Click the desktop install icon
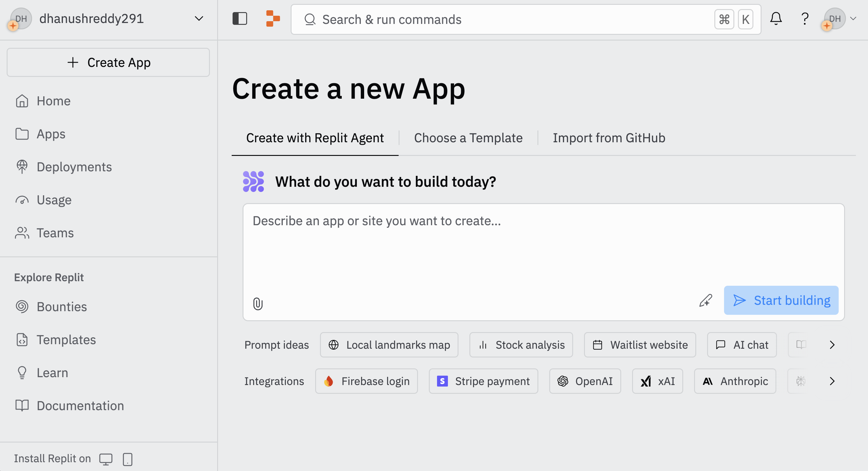The image size is (868, 471). pos(106,459)
